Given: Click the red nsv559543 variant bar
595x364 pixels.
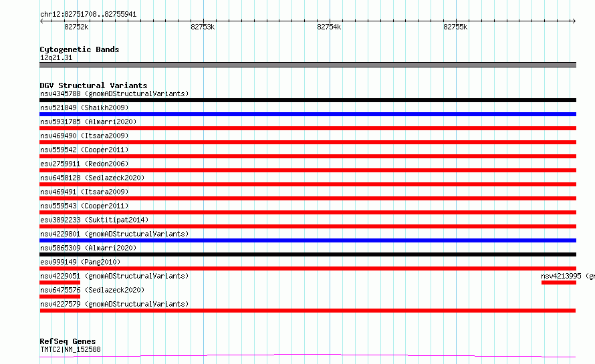Looking at the screenshot, I should [308, 212].
